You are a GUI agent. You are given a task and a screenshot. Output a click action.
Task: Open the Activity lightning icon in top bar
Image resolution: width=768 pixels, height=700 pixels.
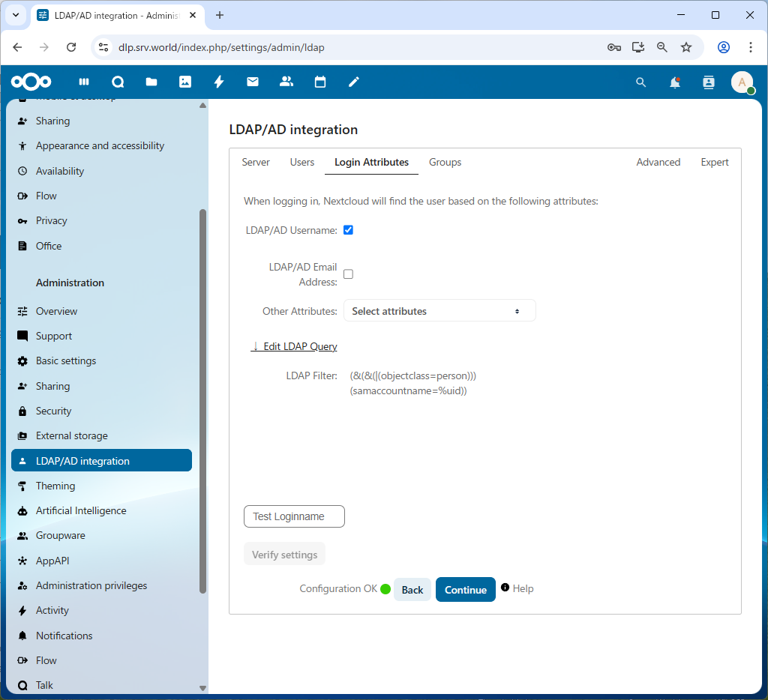click(219, 82)
